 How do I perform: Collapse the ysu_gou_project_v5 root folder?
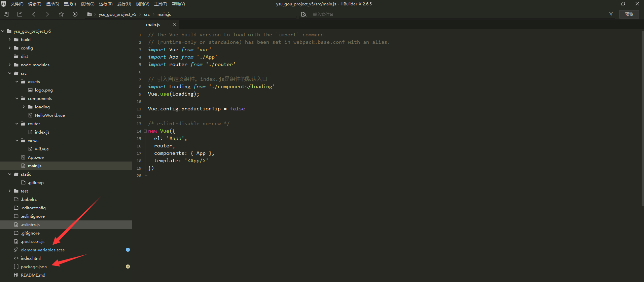coord(3,31)
